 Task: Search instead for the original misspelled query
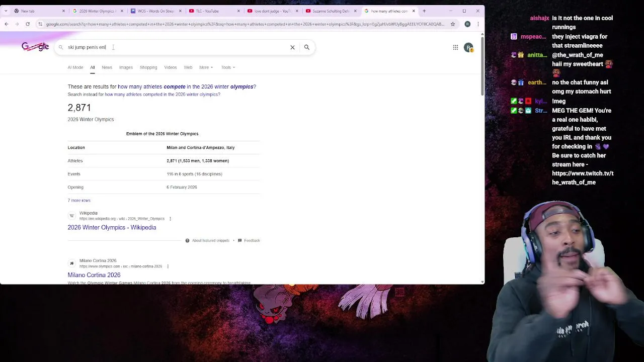click(163, 95)
